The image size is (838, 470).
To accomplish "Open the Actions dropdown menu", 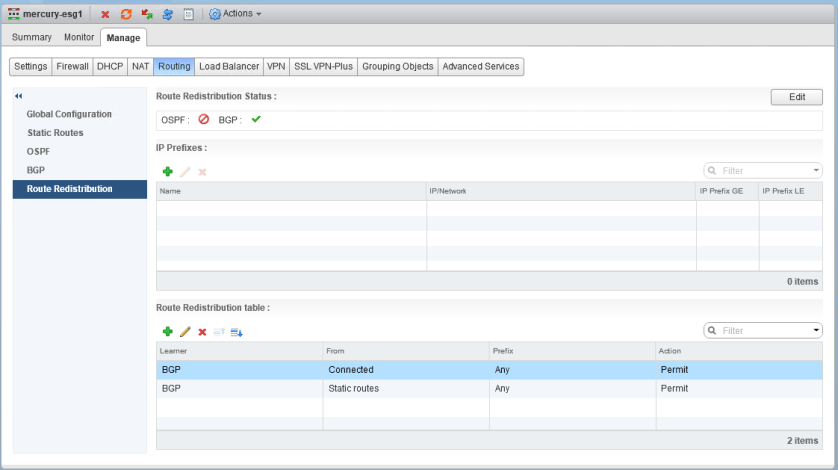I will pos(236,14).
